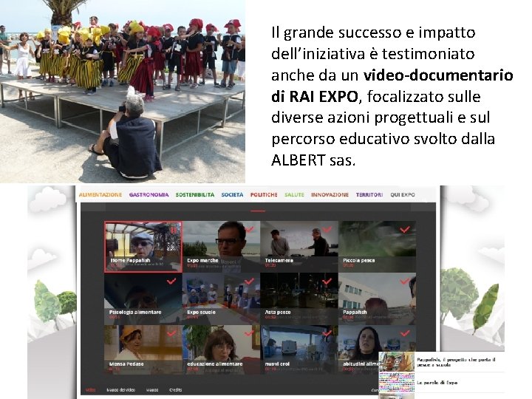Click the photo of children performing on stage

click(123, 92)
